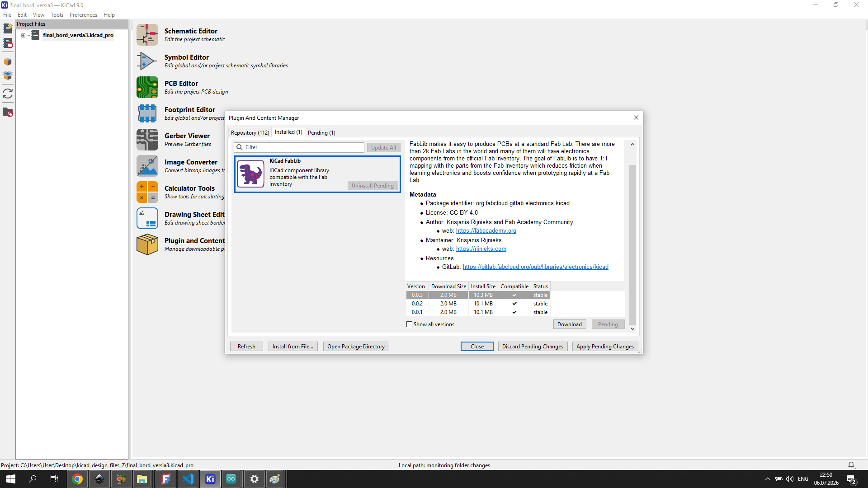868x488 pixels.
Task: Open the Image Converter icon
Action: [147, 166]
